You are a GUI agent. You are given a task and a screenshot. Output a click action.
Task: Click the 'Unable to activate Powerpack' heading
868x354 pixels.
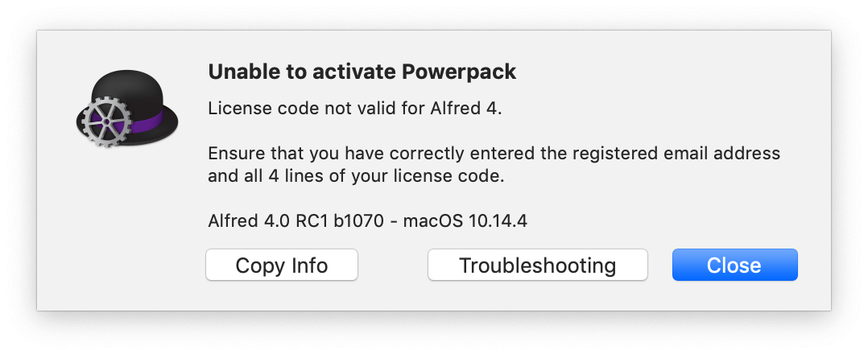coord(362,72)
